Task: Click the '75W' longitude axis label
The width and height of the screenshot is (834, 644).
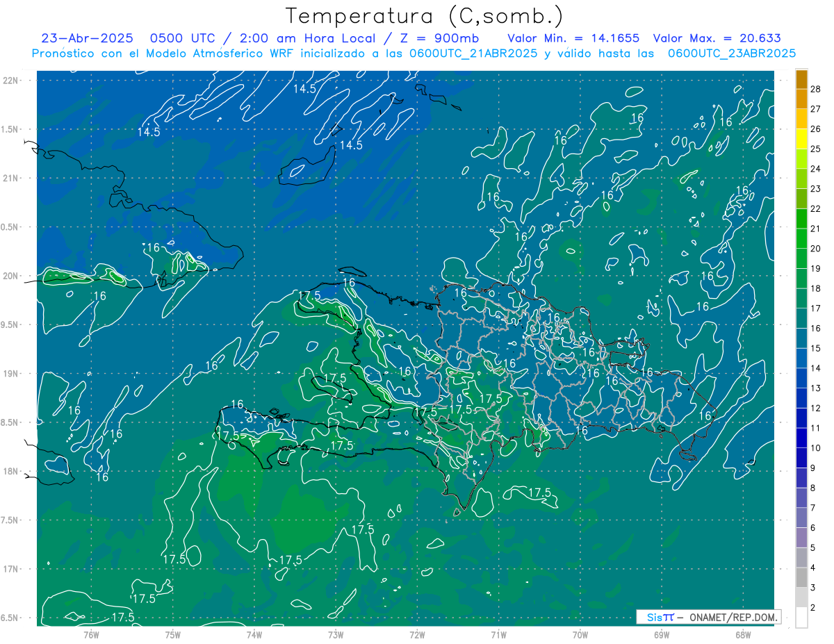Action: coord(173,634)
